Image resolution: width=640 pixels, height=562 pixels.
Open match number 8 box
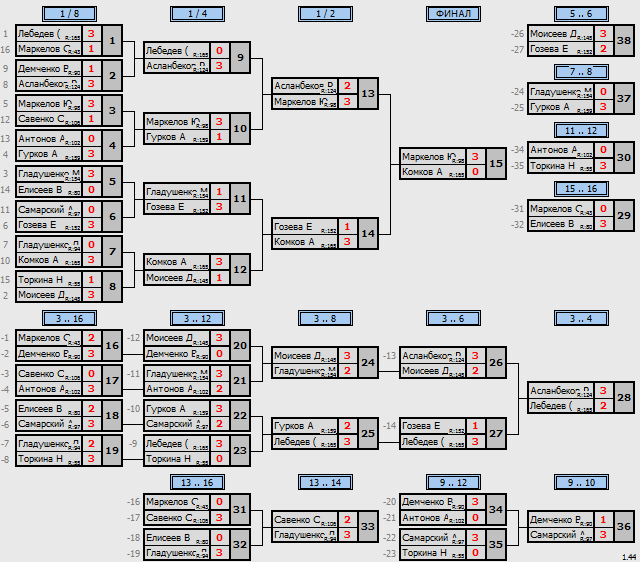coord(112,287)
